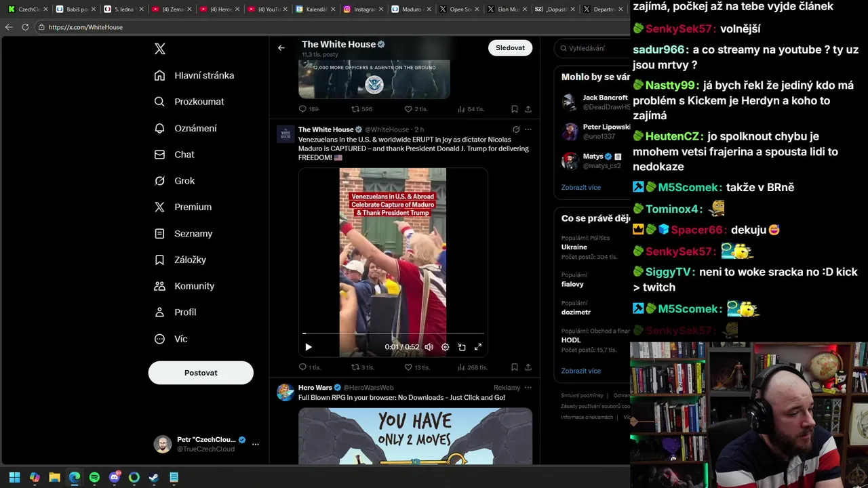
Task: Click Sledovat to follow The White House
Action: click(x=510, y=48)
